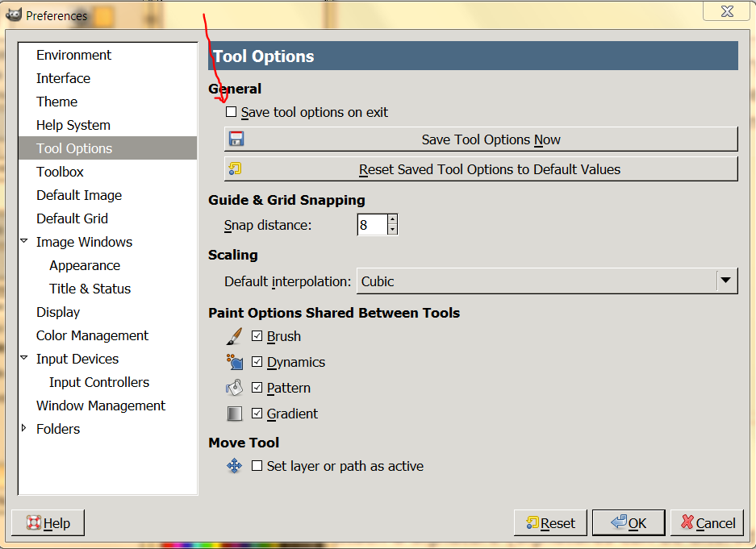Open Appearance under Image Windows
This screenshot has height=549, width=756.
coord(85,265)
